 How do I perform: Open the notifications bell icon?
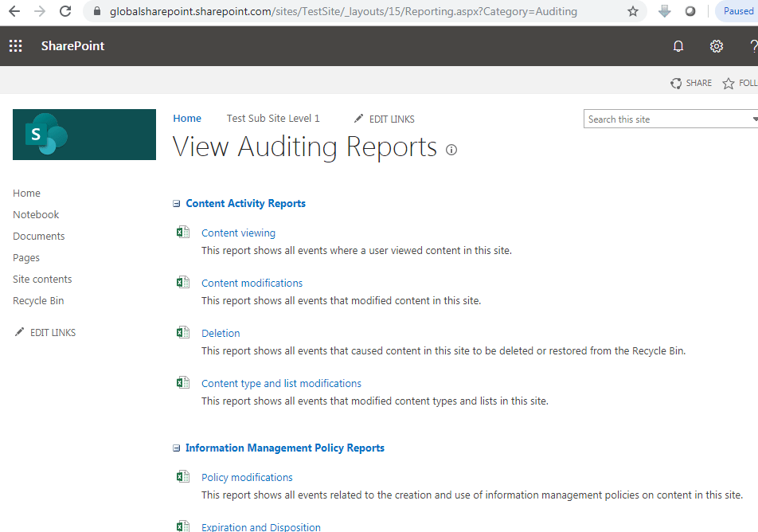pyautogui.click(x=678, y=46)
